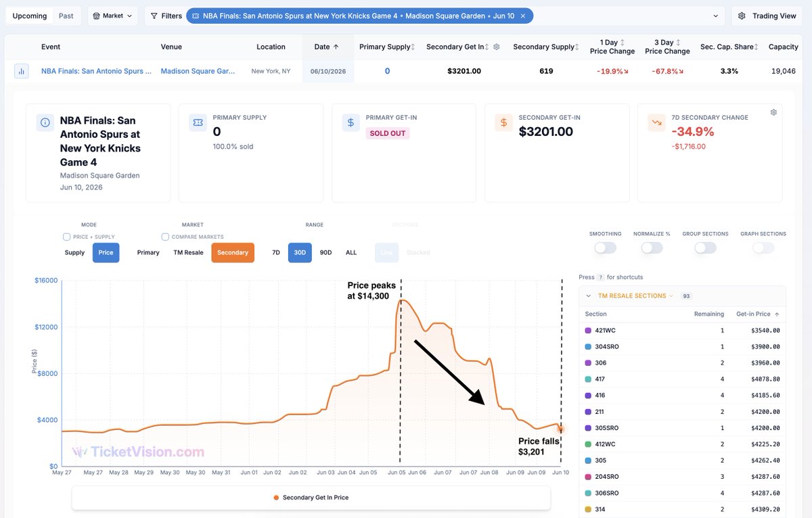Toggle Graph Sections switch
The image size is (812, 518).
click(x=763, y=248)
